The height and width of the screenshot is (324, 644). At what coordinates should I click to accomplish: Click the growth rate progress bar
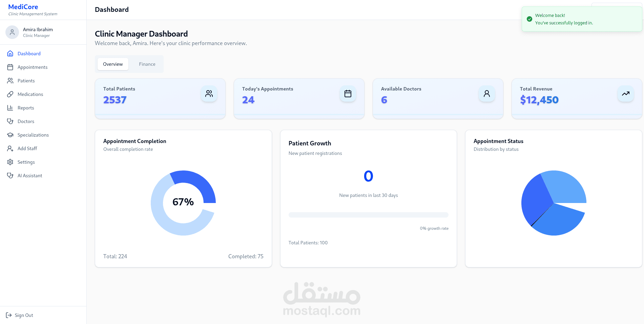pyautogui.click(x=368, y=215)
